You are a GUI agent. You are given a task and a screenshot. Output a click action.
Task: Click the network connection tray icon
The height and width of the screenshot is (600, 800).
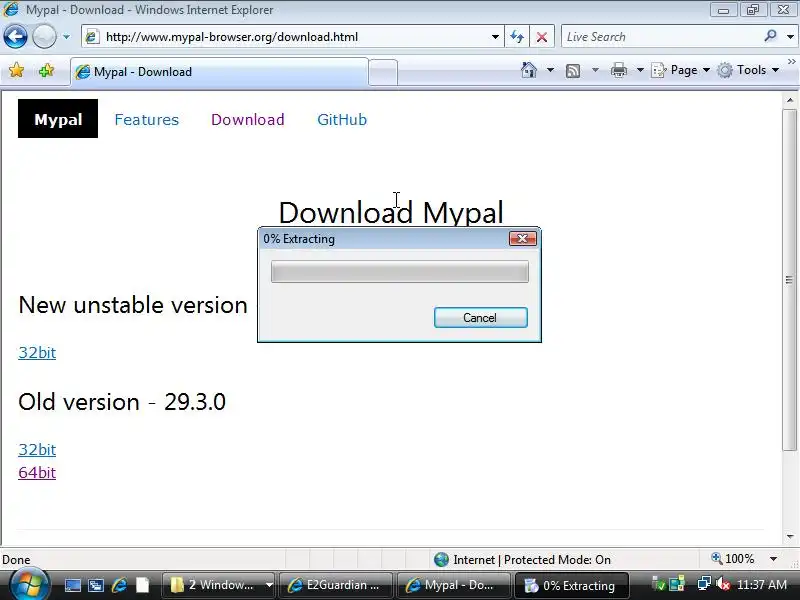pyautogui.click(x=704, y=584)
